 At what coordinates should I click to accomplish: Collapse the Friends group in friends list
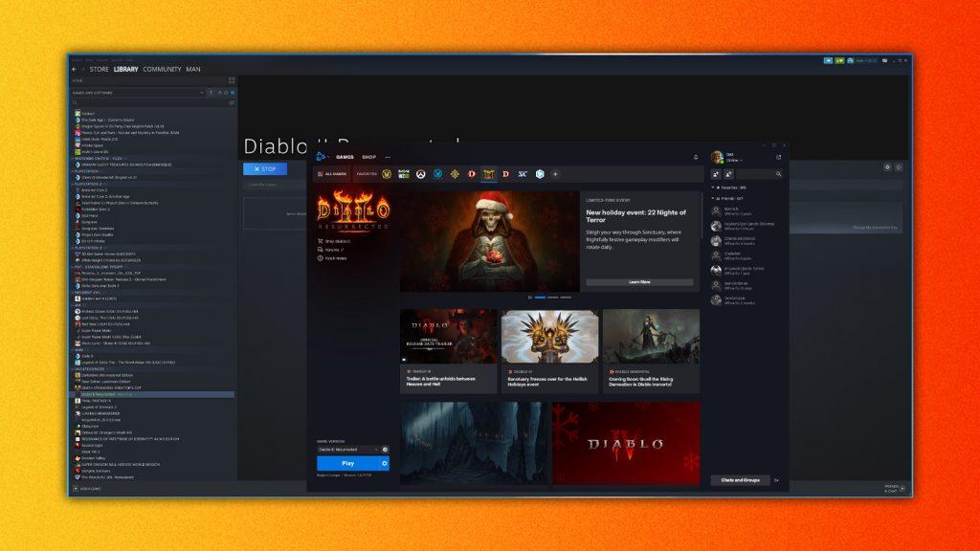(x=713, y=199)
